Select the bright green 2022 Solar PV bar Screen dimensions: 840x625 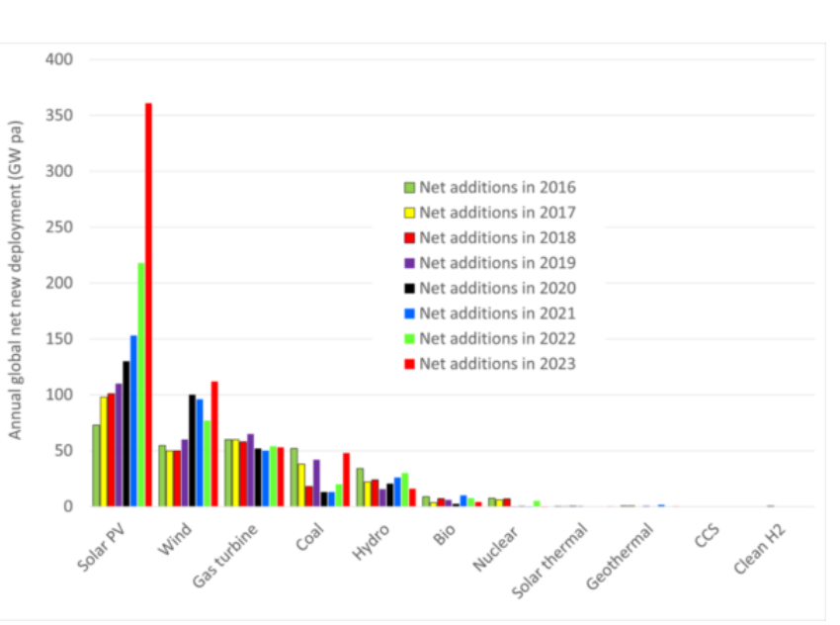tap(141, 385)
